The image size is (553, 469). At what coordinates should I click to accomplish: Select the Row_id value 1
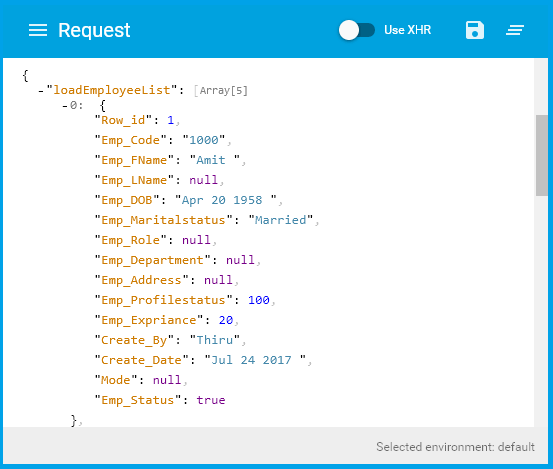click(171, 120)
